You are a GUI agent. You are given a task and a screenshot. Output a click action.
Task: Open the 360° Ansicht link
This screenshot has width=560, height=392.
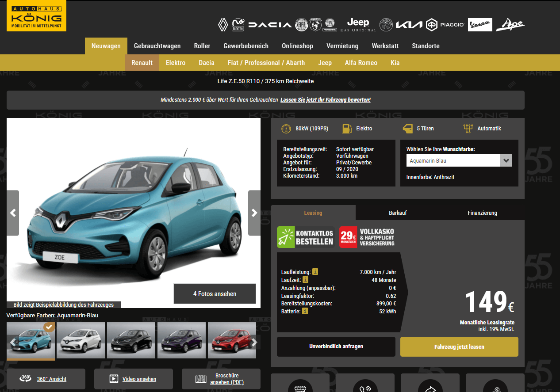coord(52,379)
